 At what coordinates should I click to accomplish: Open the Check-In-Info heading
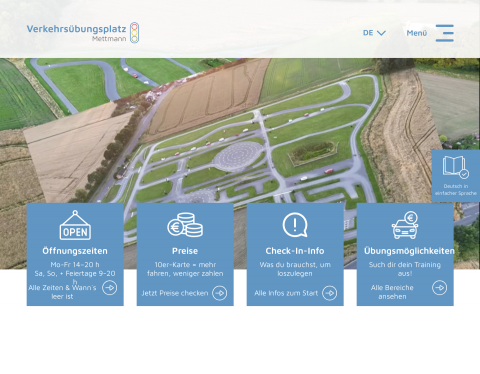tap(295, 251)
